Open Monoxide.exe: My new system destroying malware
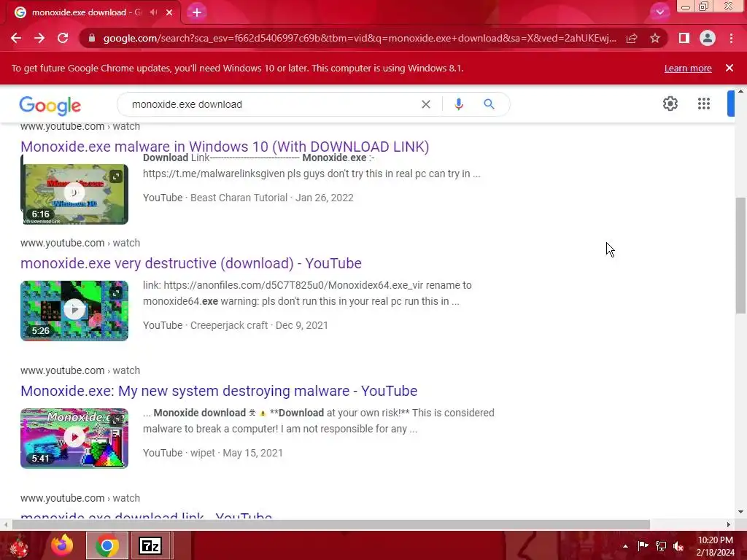Screen dimensions: 747x560 pyautogui.click(x=219, y=391)
